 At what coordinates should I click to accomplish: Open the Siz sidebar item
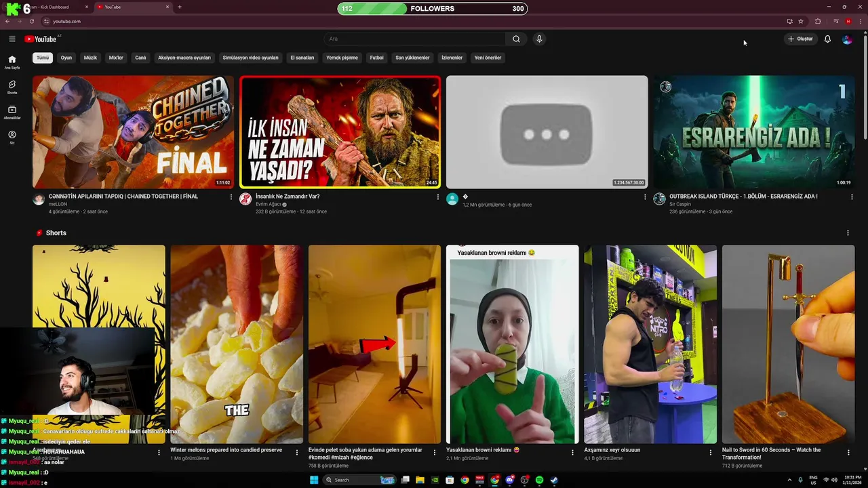pos(12,137)
